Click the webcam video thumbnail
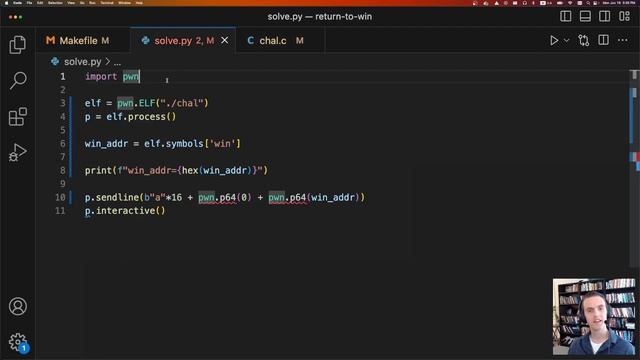 pyautogui.click(x=594, y=317)
